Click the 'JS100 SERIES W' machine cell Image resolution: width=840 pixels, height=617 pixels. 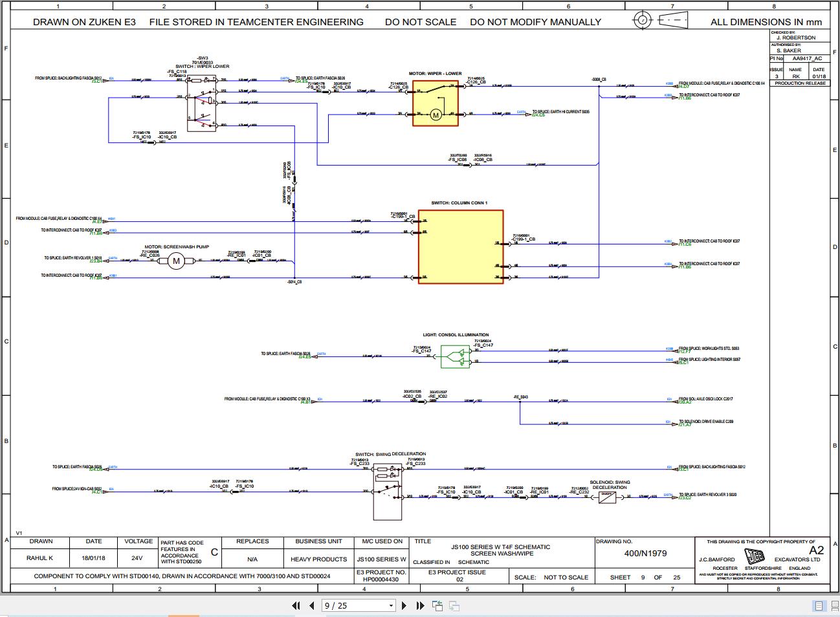(382, 559)
